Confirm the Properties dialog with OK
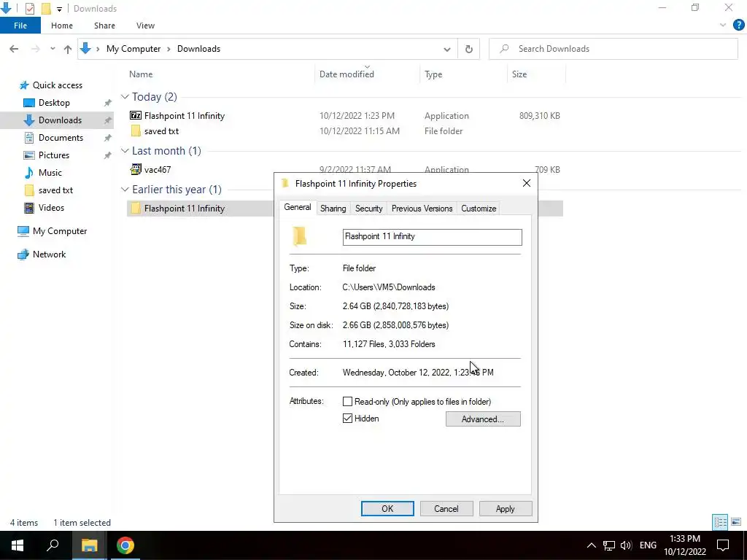The image size is (747, 560). click(387, 508)
